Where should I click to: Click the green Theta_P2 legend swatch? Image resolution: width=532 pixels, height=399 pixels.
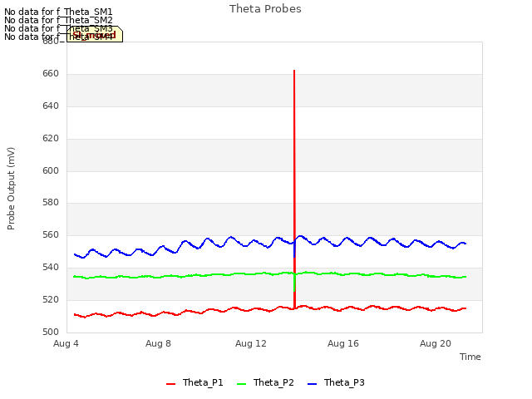point(241,384)
